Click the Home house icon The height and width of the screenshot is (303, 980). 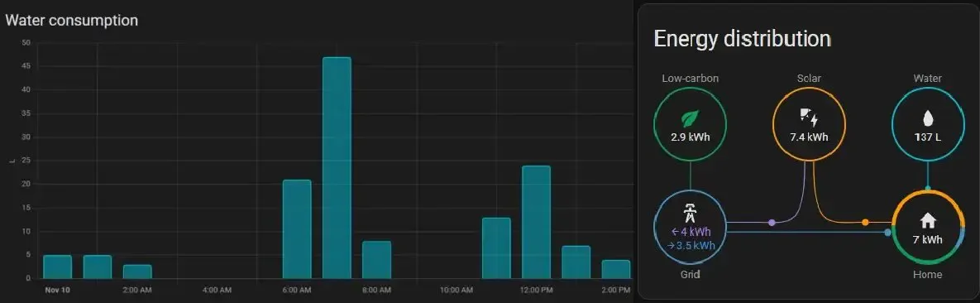(x=928, y=219)
